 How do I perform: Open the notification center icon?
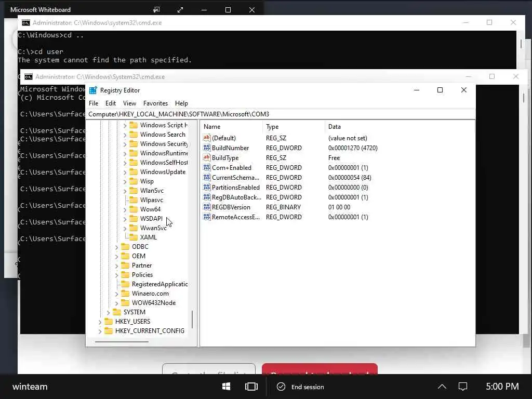coord(463,387)
